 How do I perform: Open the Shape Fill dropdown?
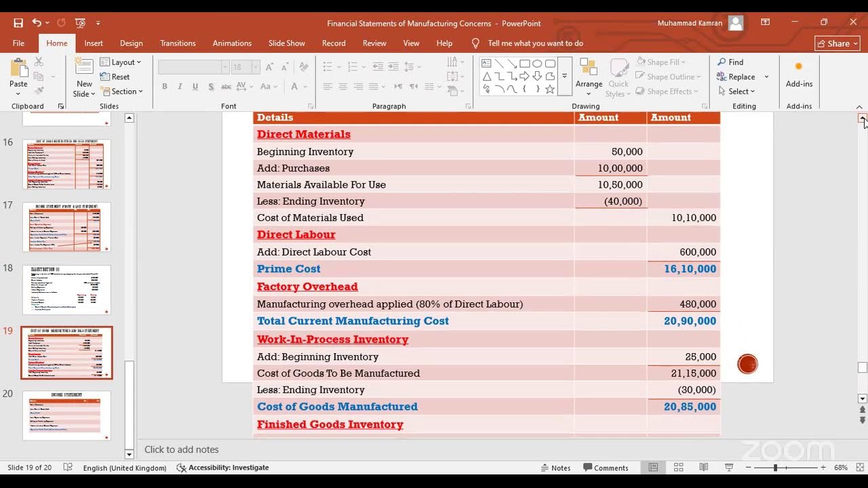[660, 62]
